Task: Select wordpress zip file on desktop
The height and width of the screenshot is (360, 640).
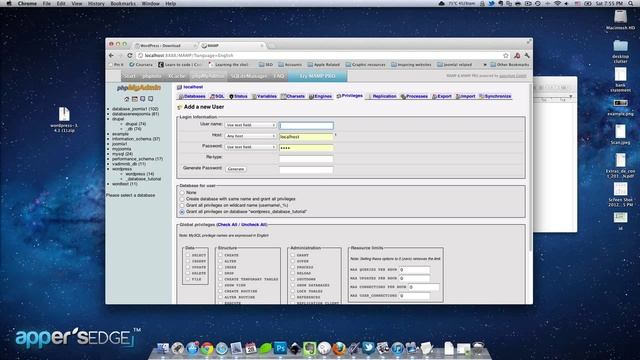Action: point(64,114)
